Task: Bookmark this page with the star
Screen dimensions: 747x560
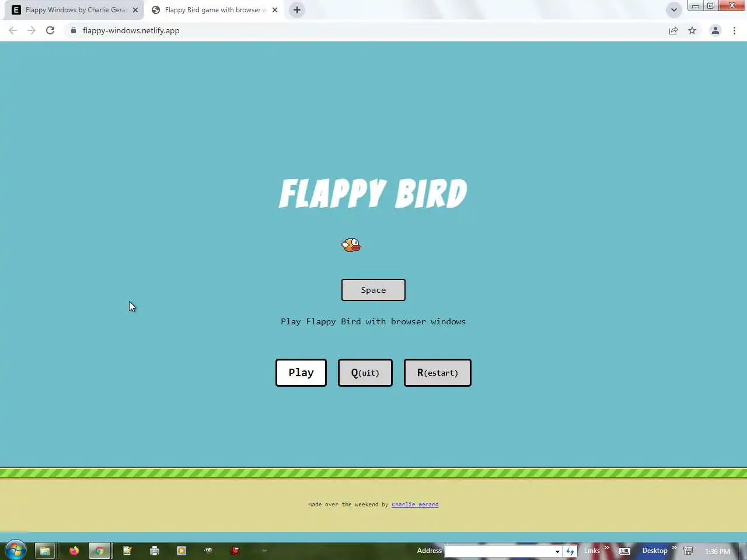Action: (x=692, y=30)
